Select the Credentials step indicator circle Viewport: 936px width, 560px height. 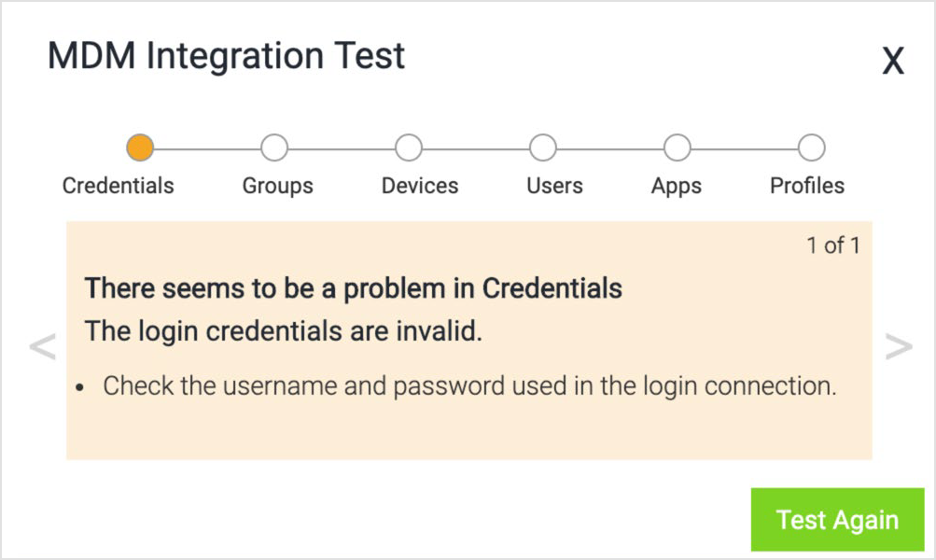[x=140, y=146]
